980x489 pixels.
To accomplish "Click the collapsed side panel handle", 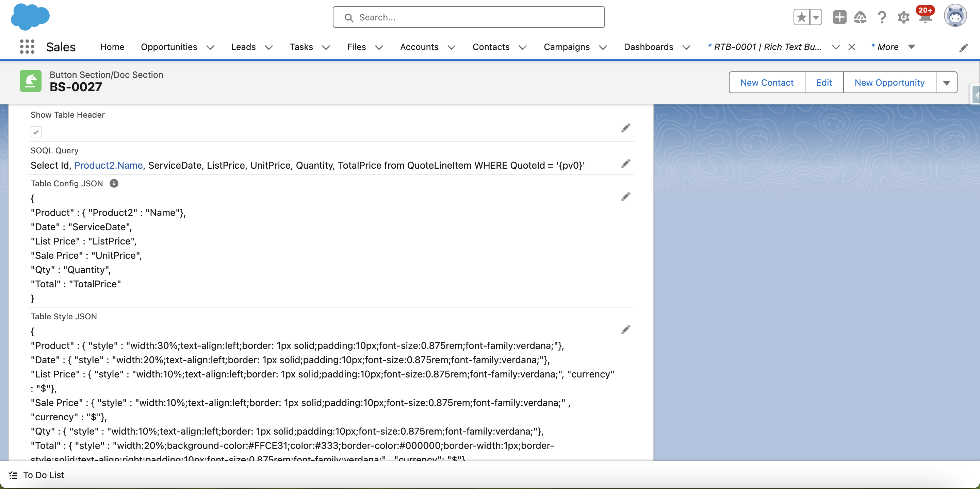I will [x=976, y=94].
